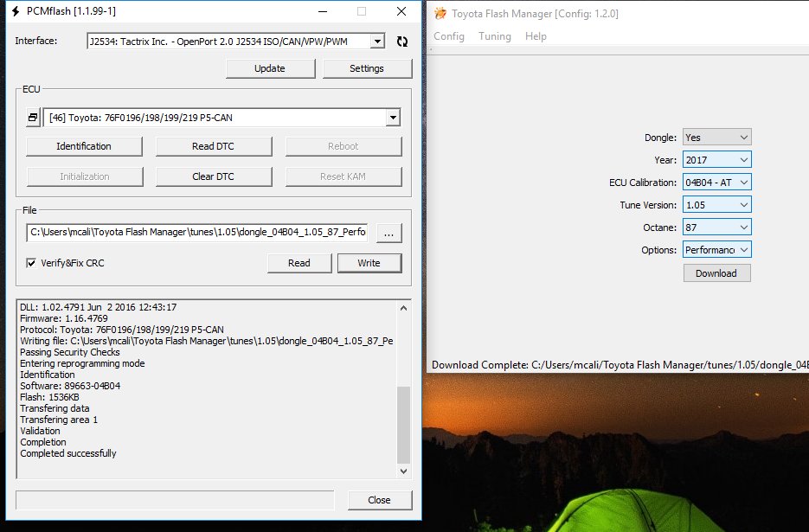809x532 pixels.
Task: Open the Interface dropdown in PCMflash
Action: pyautogui.click(x=377, y=42)
